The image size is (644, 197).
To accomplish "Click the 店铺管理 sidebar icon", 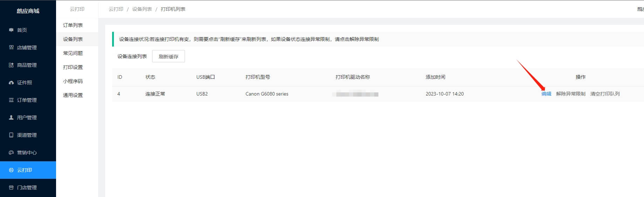I will click(11, 48).
